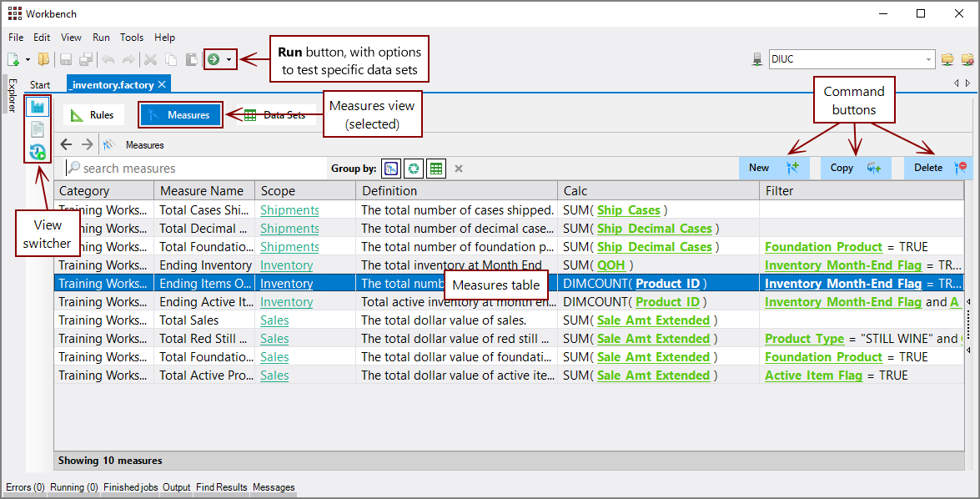Open the Tools menu

pos(132,38)
